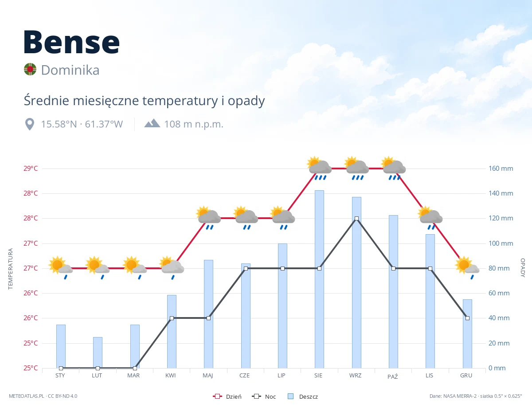Toggle the Noc legend entry
The height and width of the screenshot is (408, 532).
click(x=264, y=396)
